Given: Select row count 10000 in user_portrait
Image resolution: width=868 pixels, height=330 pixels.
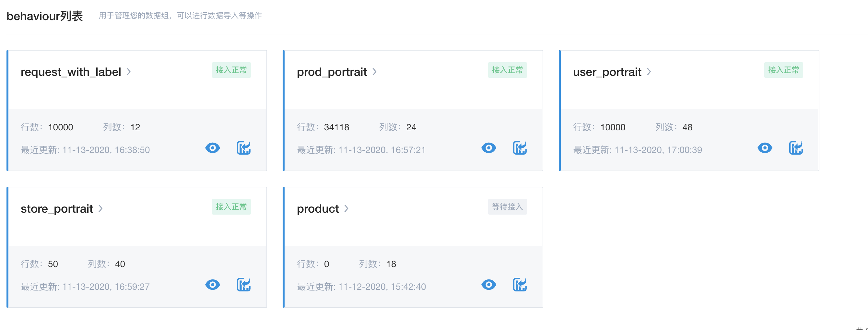Looking at the screenshot, I should (x=613, y=127).
